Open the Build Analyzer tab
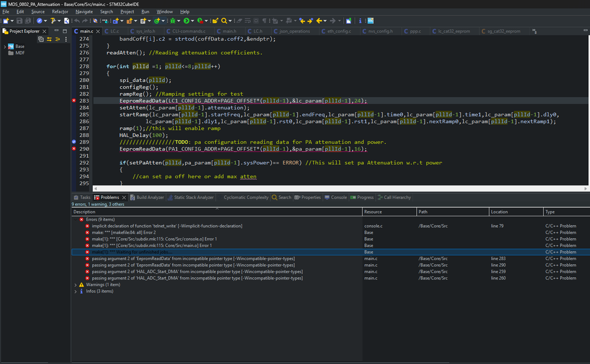Image resolution: width=590 pixels, height=364 pixels. tap(147, 197)
